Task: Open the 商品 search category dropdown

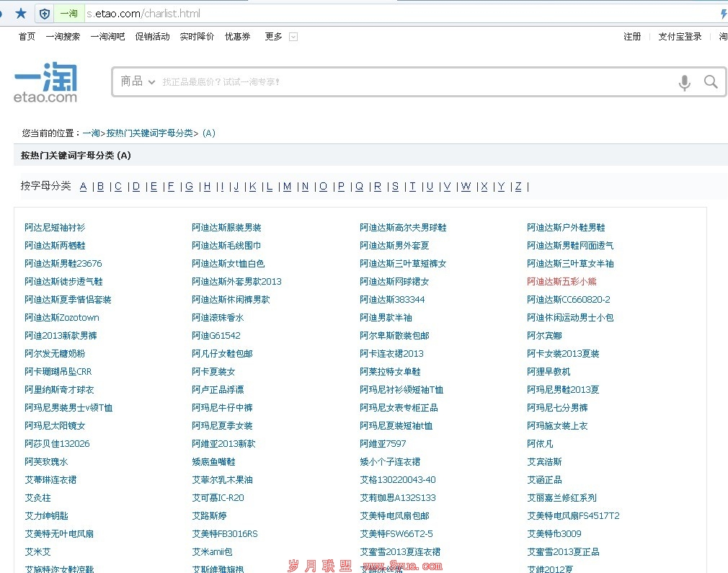Action: coord(138,81)
